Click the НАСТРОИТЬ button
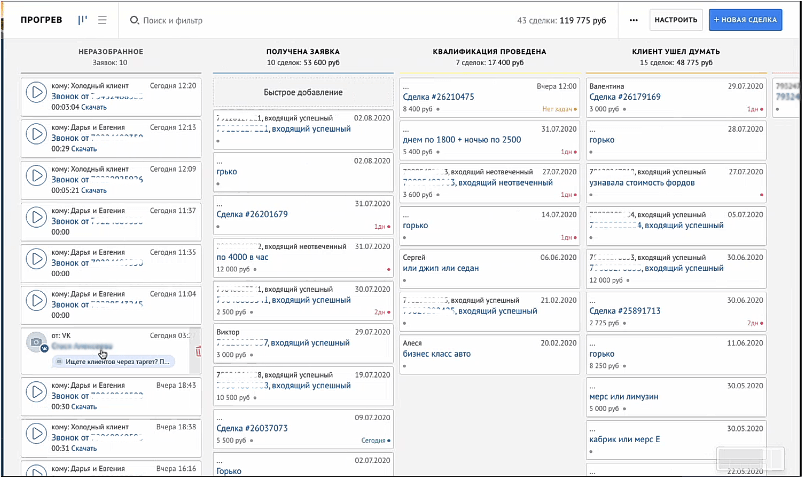Image resolution: width=802 pixels, height=477 pixels. click(x=676, y=20)
